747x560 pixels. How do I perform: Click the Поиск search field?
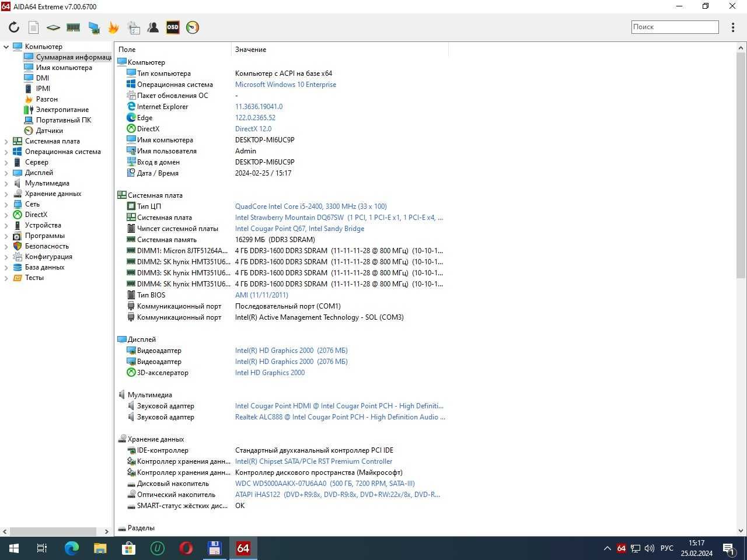(675, 27)
